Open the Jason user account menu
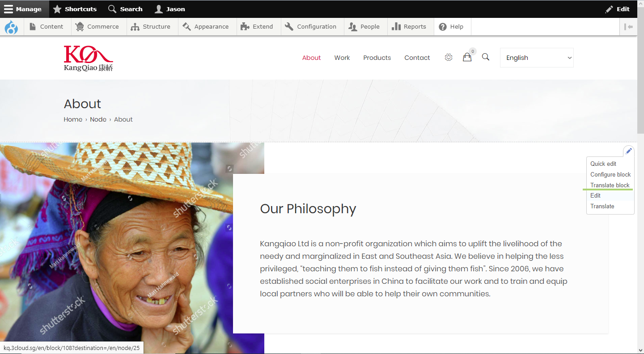The width and height of the screenshot is (644, 354). 170,9
